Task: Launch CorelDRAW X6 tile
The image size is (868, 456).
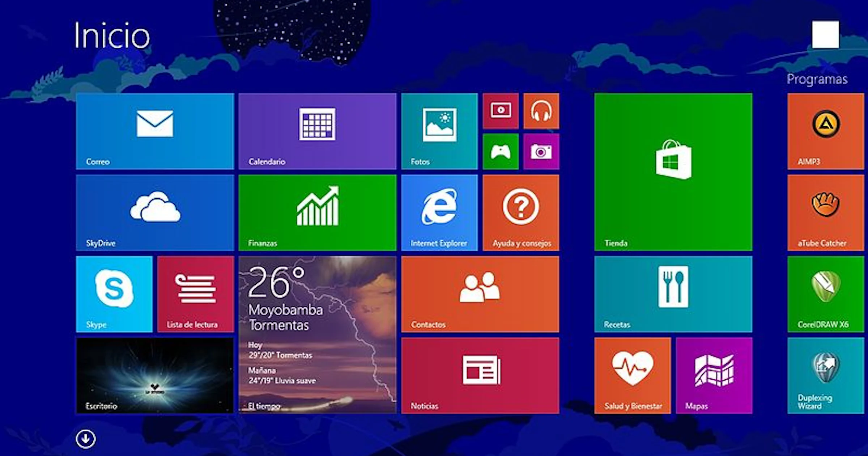Action: tap(826, 294)
